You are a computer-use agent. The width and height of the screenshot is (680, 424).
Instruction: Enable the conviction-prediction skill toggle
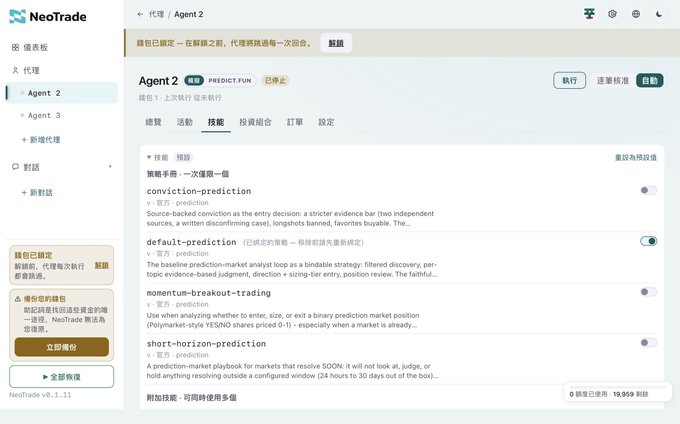point(648,190)
